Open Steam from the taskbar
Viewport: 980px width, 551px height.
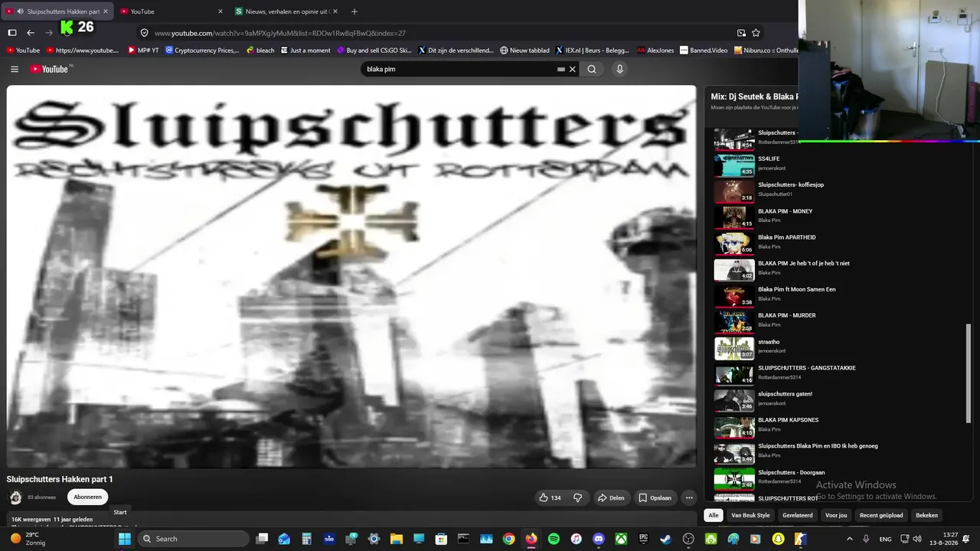666,539
